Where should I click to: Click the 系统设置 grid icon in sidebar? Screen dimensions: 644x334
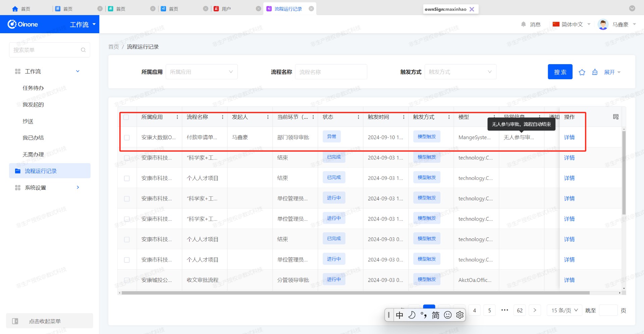(x=18, y=187)
